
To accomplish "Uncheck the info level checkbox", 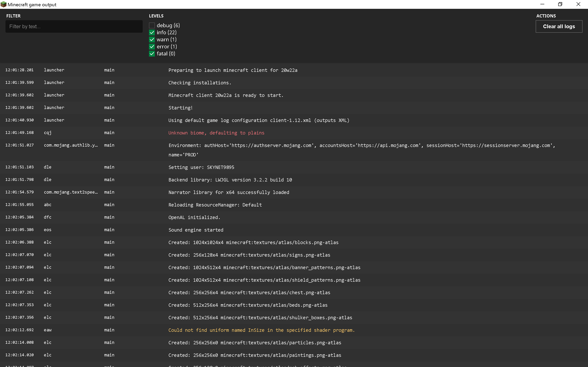I will [152, 32].
